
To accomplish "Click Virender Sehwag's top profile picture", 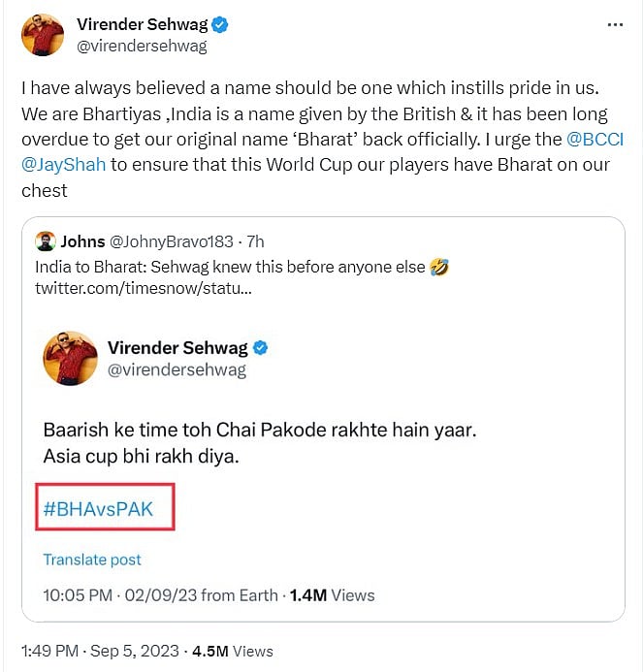I will click(41, 37).
